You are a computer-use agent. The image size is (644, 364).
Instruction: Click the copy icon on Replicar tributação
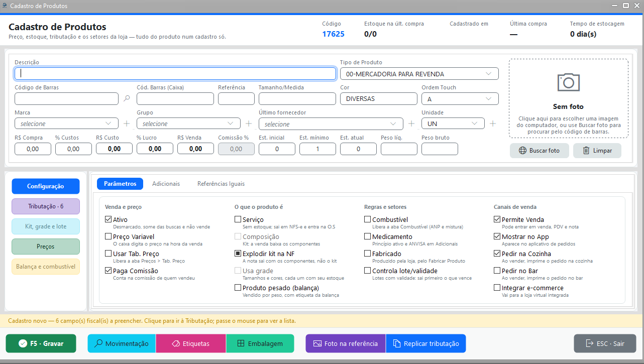[x=396, y=343]
